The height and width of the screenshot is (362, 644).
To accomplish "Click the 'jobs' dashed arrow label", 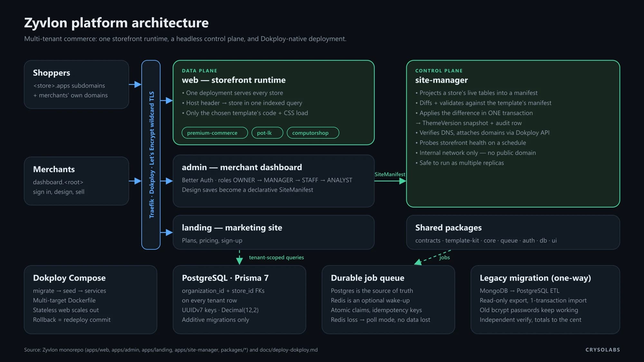I will point(444,257).
